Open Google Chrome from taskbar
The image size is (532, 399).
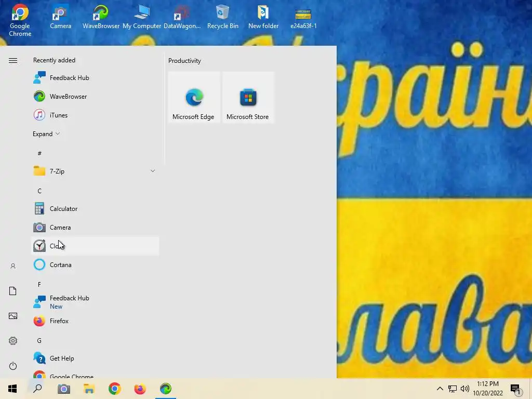point(115,389)
